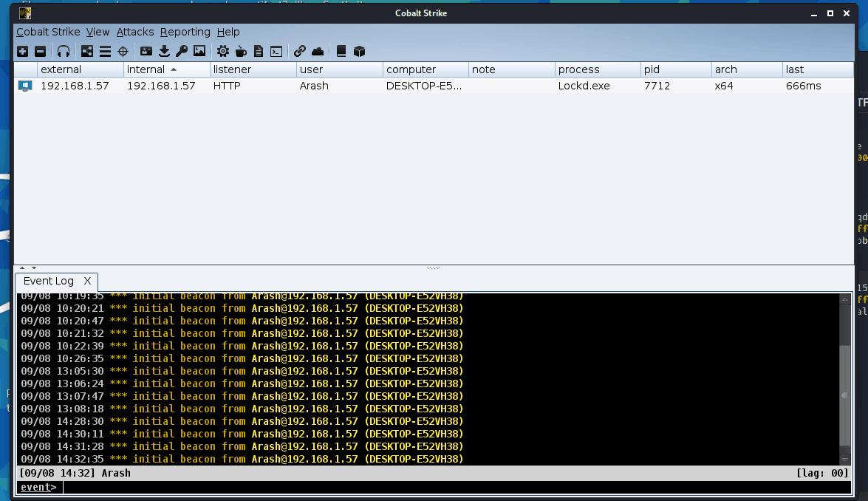The height and width of the screenshot is (501, 868).
Task: Open help via the book icon
Action: tap(341, 52)
